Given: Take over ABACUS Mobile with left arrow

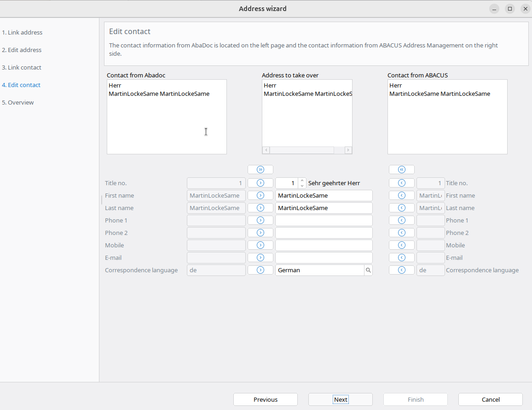Looking at the screenshot, I should pos(401,246).
